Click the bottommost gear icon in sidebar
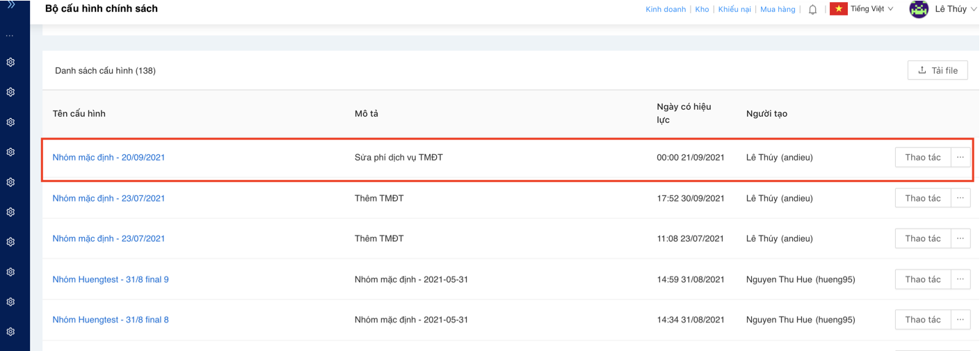980x351 pixels. coord(10,332)
